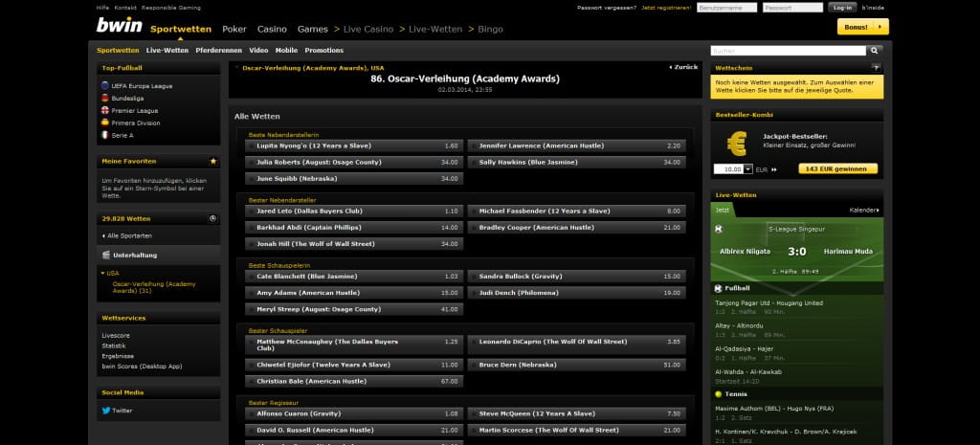Open Oscar-Verleihung (Academy Awards) (31) sidebar item
This screenshot has width=980, height=445.
pos(154,287)
